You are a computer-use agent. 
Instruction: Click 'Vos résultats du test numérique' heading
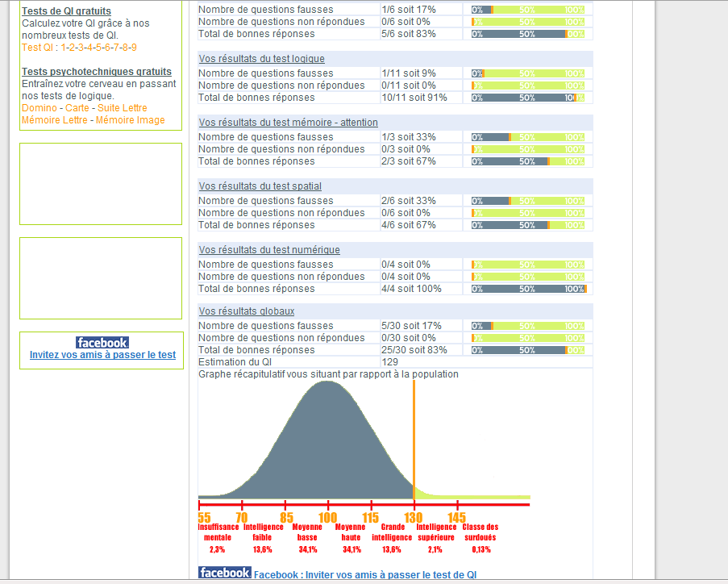click(269, 249)
